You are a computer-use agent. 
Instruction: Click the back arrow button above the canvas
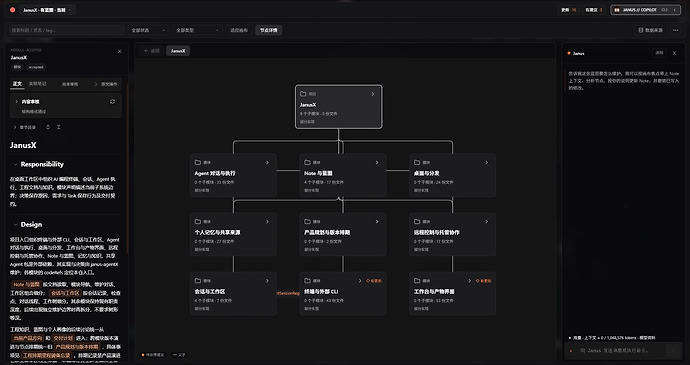[x=151, y=51]
